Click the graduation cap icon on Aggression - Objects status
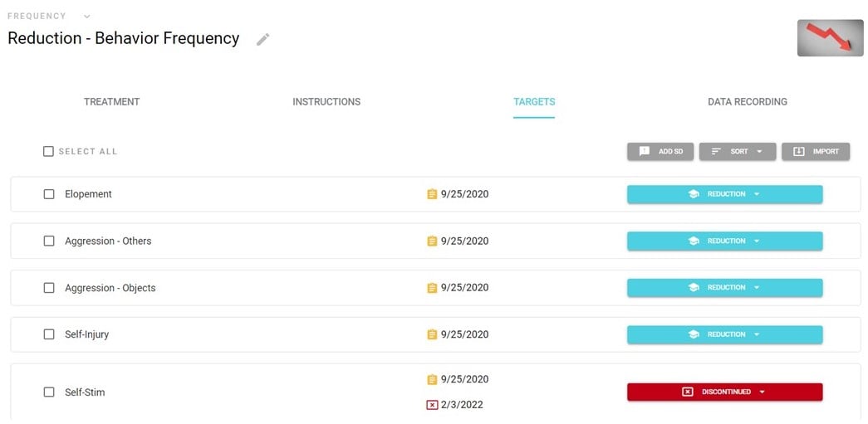 tap(694, 288)
